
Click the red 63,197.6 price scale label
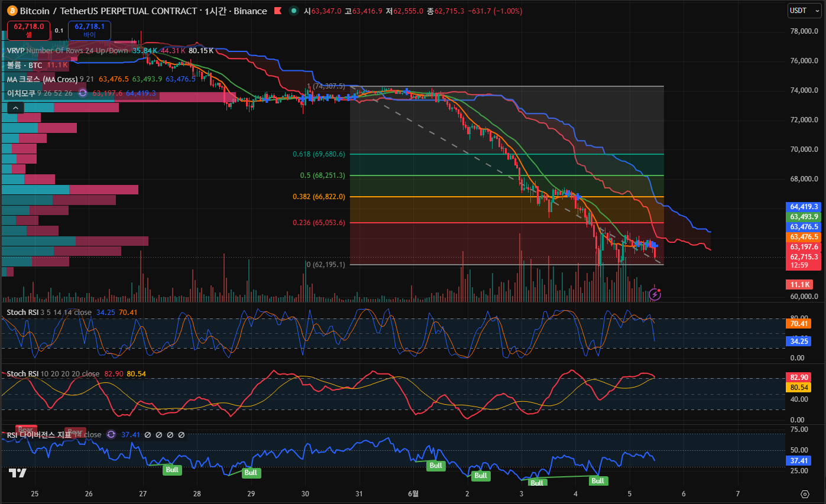803,246
